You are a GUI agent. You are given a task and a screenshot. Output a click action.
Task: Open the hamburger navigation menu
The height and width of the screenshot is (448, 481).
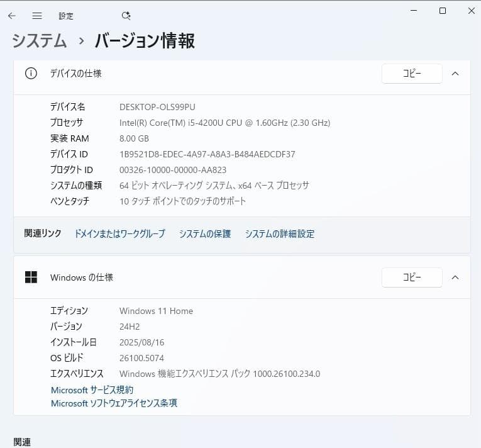click(x=37, y=16)
